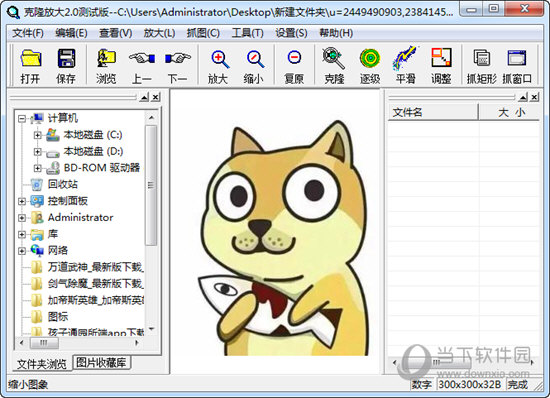Open the 查看(V) menu
550x398 pixels.
click(x=116, y=33)
